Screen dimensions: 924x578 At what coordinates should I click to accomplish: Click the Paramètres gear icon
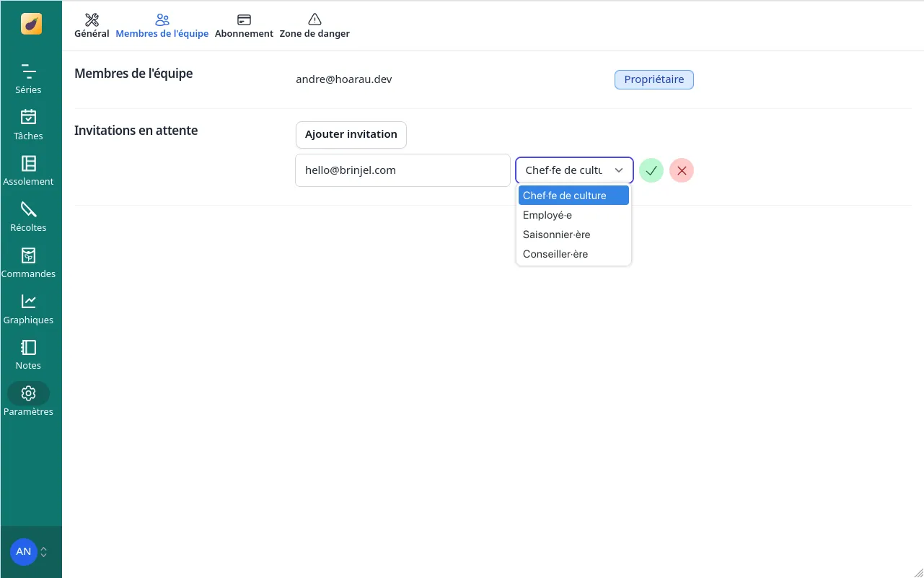coord(28,393)
